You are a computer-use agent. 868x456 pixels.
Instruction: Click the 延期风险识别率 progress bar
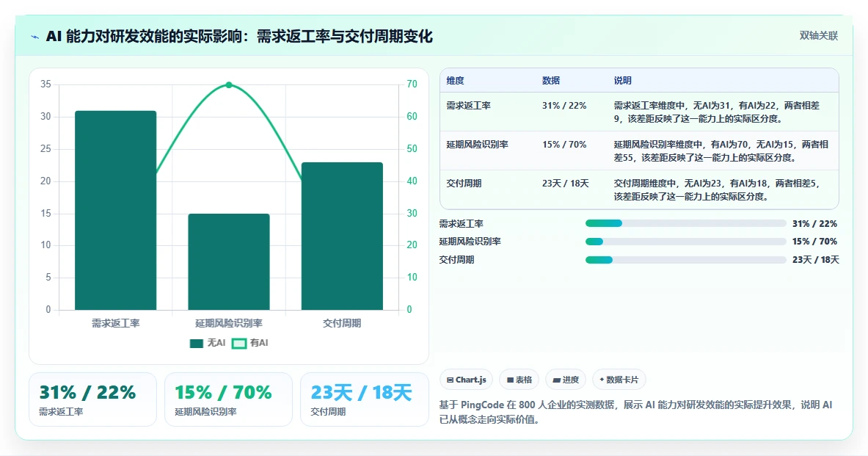click(x=685, y=242)
